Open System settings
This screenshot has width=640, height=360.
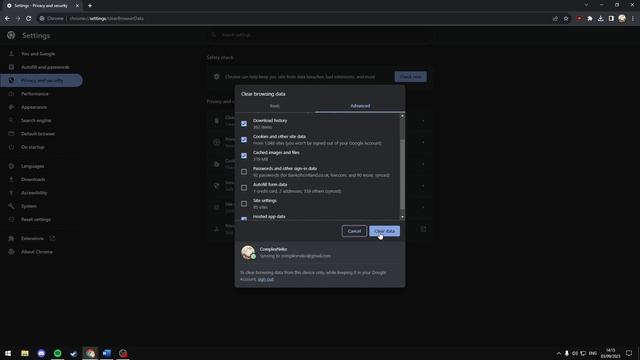[x=29, y=206]
